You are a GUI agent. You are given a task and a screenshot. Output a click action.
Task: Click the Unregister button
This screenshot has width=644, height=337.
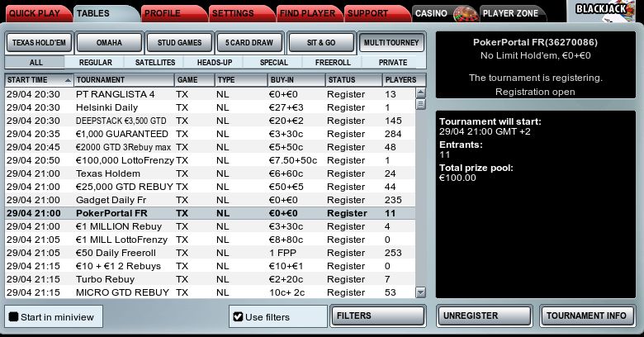[x=484, y=316]
